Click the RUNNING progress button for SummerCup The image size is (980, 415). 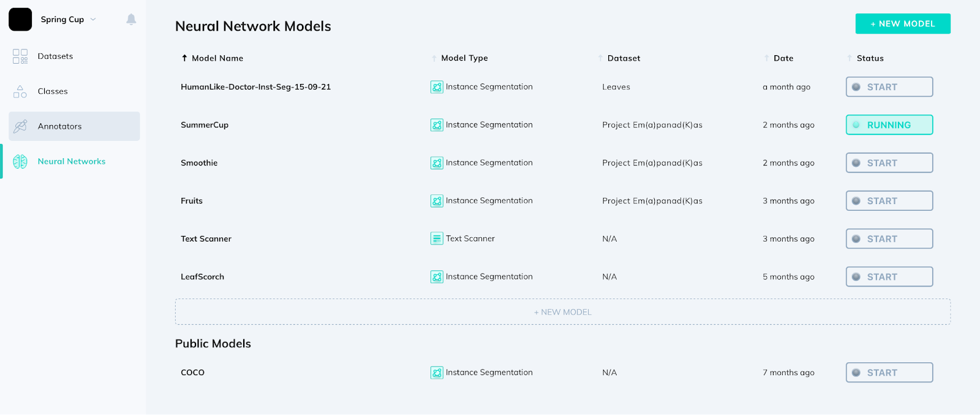pos(889,124)
